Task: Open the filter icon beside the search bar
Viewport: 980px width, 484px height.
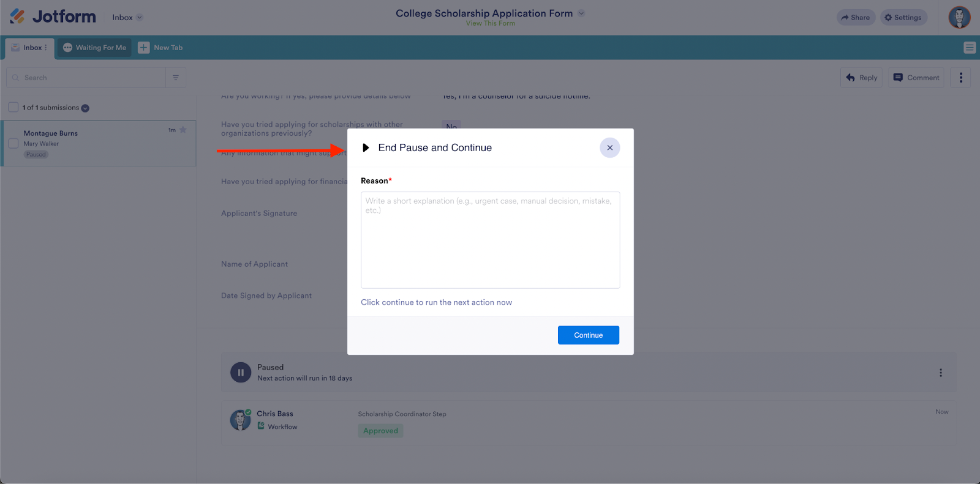Action: click(176, 77)
